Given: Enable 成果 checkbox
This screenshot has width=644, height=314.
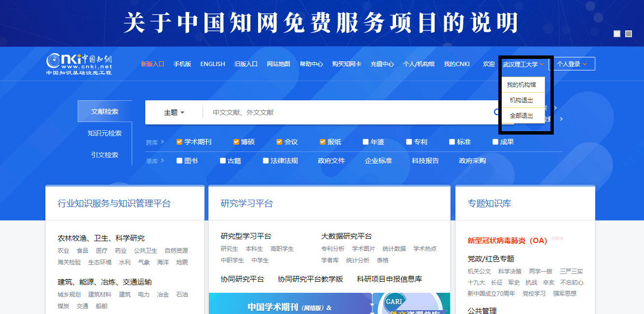Looking at the screenshot, I should click(x=495, y=142).
